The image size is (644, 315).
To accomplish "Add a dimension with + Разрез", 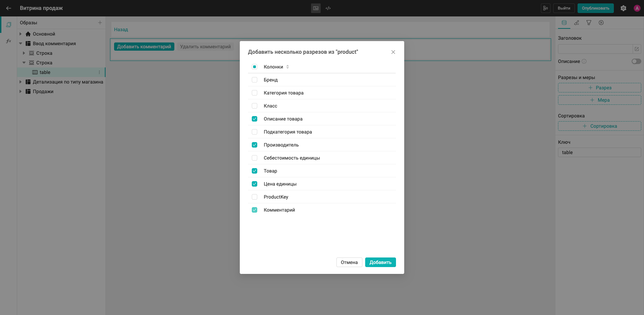I will [x=599, y=88].
